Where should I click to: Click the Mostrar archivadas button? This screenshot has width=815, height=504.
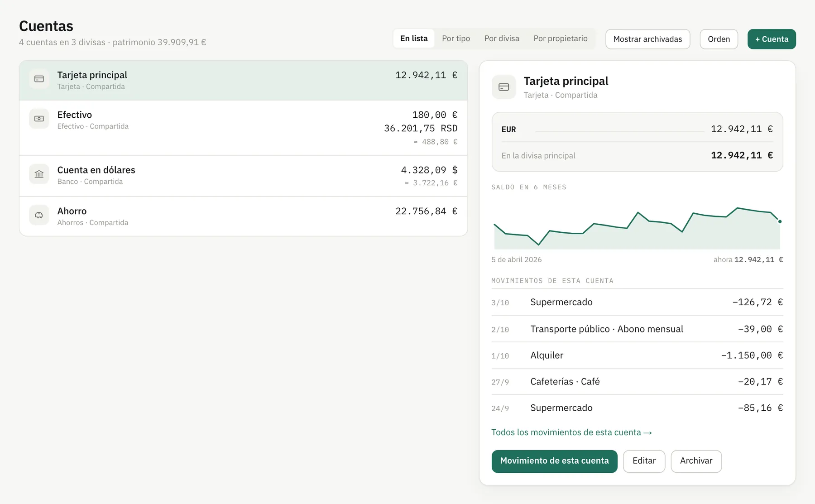pos(647,39)
